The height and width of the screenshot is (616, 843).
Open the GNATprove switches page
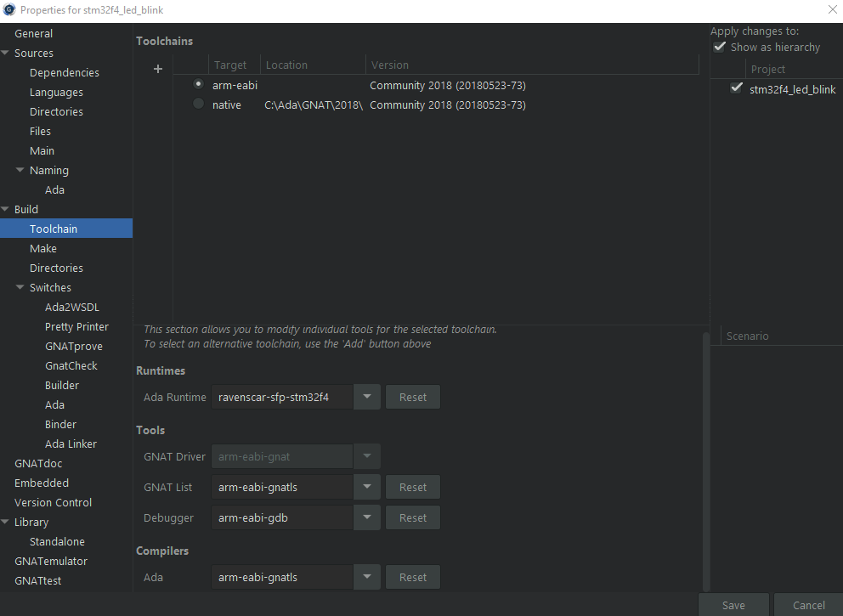[73, 346]
